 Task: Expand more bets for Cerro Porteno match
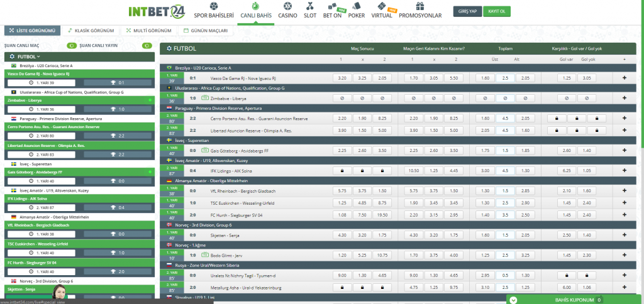[625, 118]
